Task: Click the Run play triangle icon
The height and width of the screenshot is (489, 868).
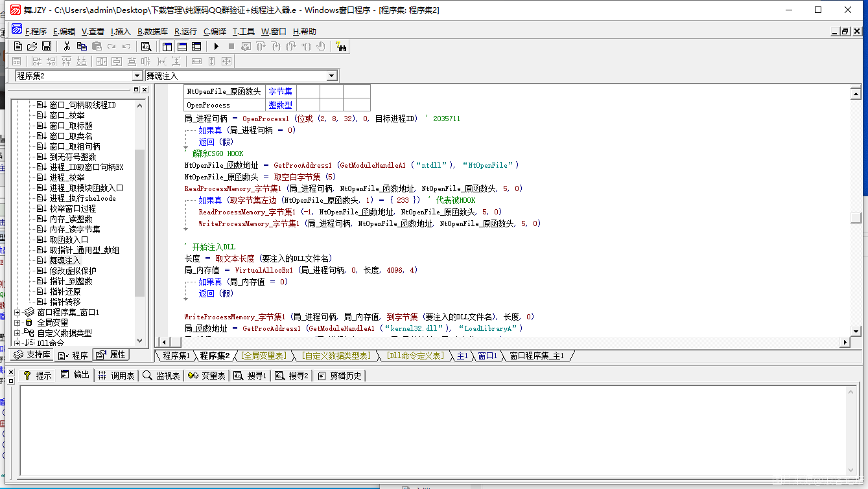Action: (x=217, y=46)
